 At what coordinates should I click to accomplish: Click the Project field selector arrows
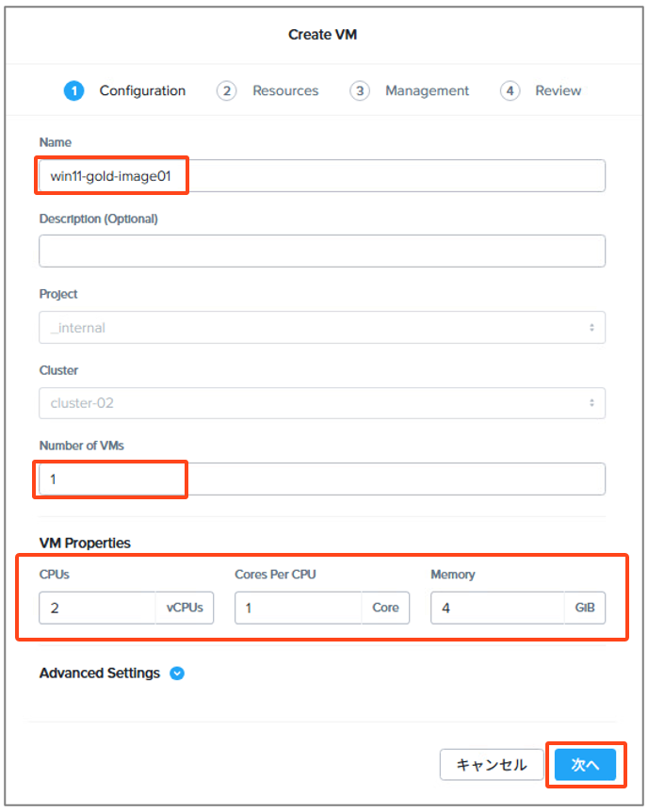[x=593, y=327]
